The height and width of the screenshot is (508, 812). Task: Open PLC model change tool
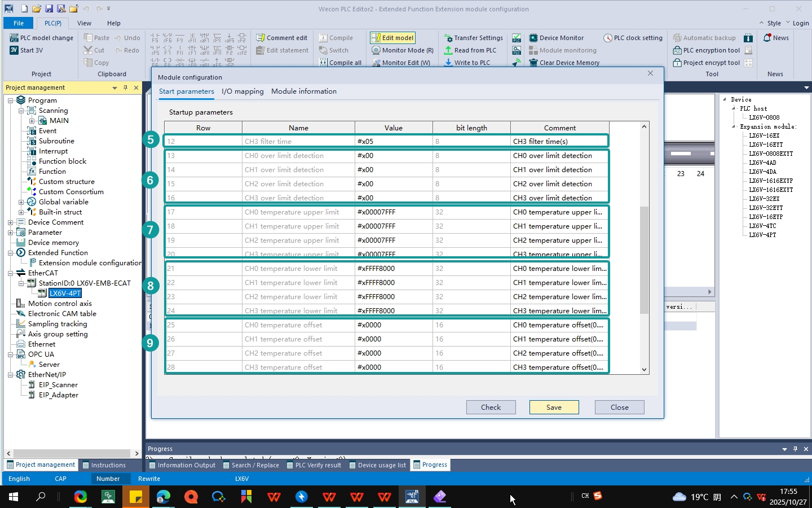coord(42,38)
